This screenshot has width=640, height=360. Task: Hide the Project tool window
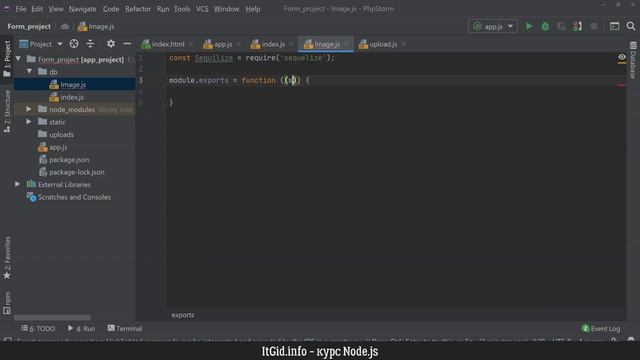click(127, 44)
